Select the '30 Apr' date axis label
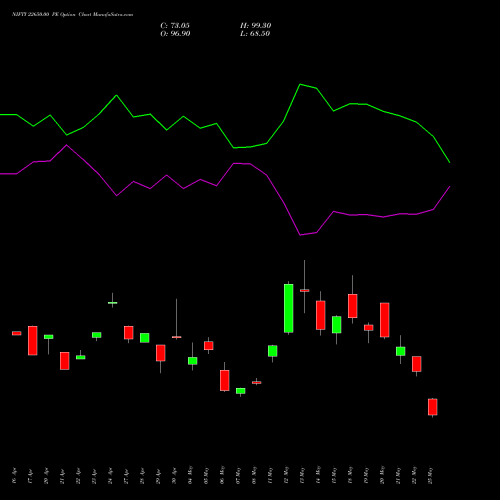Image resolution: width=500 pixels, height=500 pixels. (174, 476)
